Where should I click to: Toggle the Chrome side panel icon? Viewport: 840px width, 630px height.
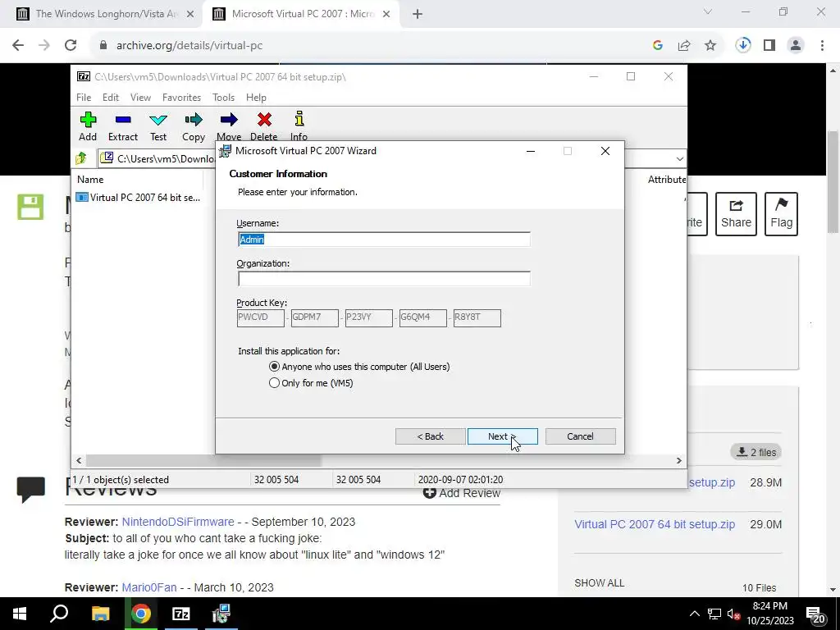click(x=769, y=46)
